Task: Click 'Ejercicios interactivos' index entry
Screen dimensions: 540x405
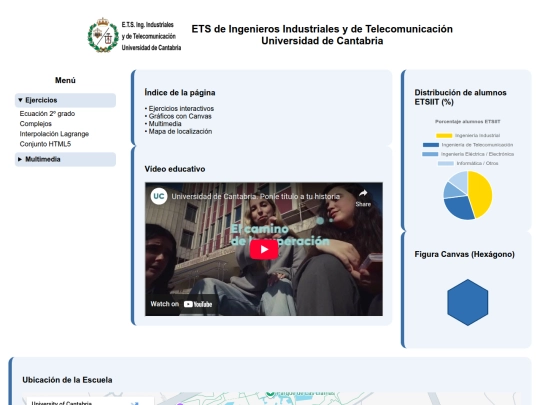Action: (x=181, y=108)
